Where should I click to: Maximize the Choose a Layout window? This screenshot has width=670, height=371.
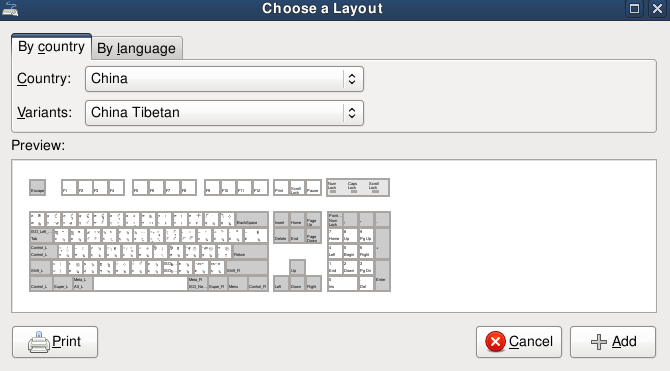click(635, 9)
